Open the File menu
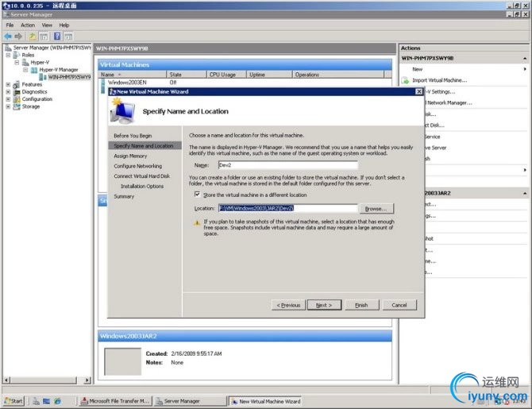The height and width of the screenshot is (409, 532). coord(10,25)
